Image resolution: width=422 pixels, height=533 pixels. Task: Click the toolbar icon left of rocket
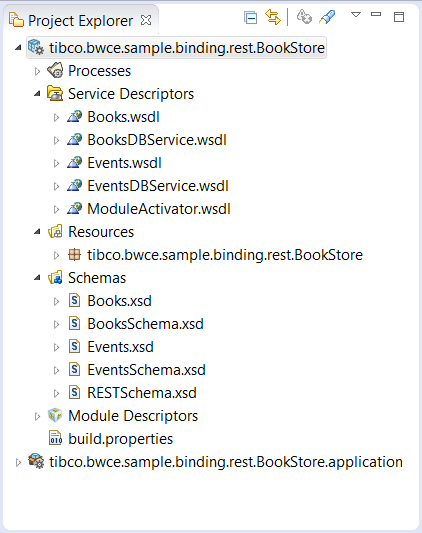(304, 17)
